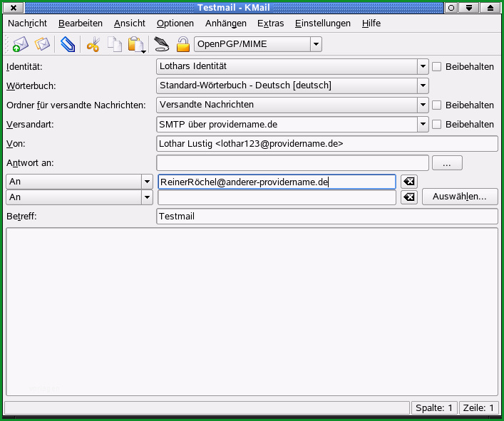Viewport: 504px width, 421px height.
Task: Click into the Antwort an field
Action: pyautogui.click(x=292, y=163)
